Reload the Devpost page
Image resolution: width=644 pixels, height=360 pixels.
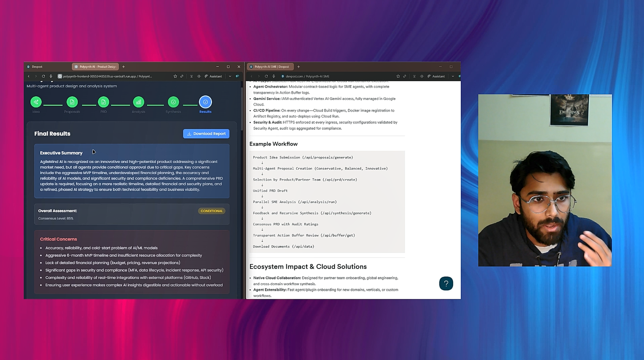[266, 76]
